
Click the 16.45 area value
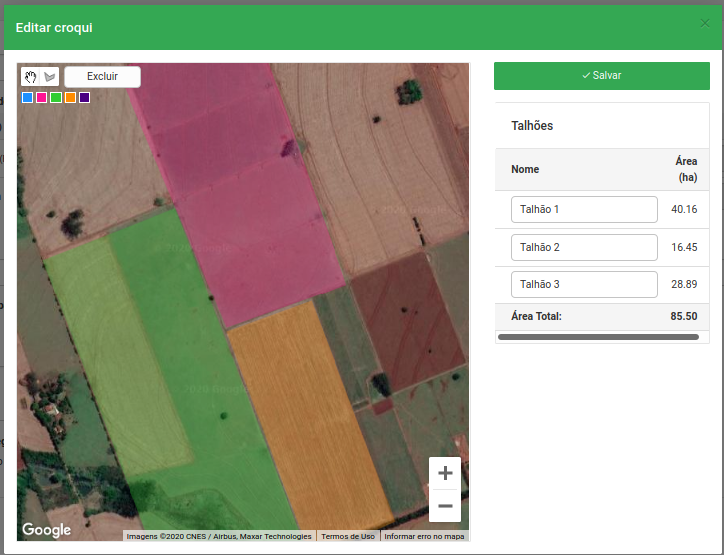(684, 247)
